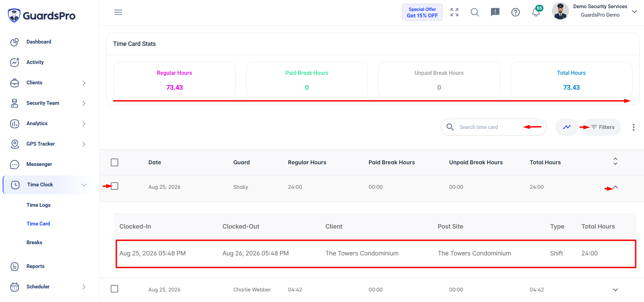Open the account dropdown arrow
This screenshot has height=302, width=644.
pyautogui.click(x=634, y=12)
